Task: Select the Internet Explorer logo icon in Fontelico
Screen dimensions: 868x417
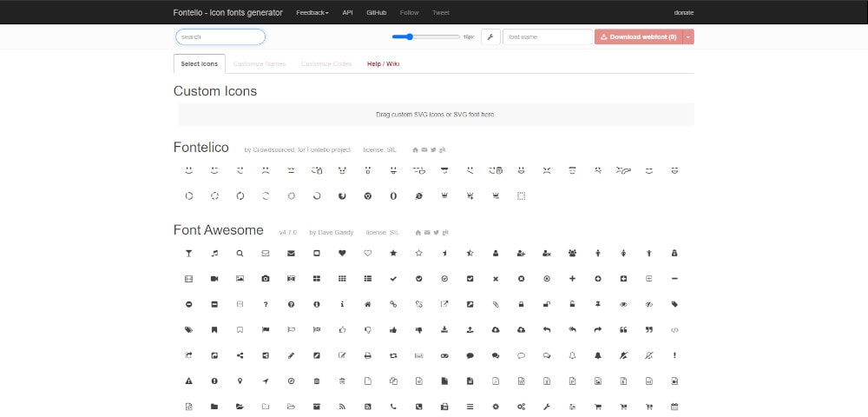Action: click(419, 196)
